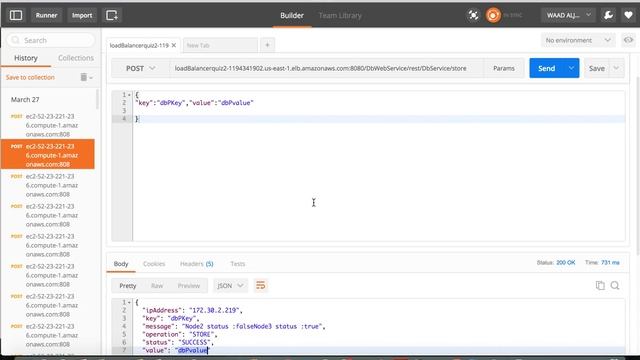Toggle line wrap in response
The height and width of the screenshot is (360, 640).
tap(260, 285)
